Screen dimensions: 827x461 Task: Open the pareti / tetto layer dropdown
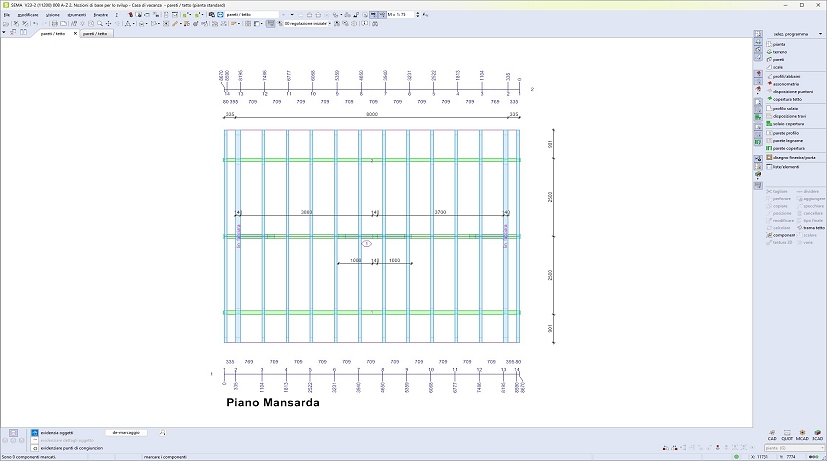[250, 15]
